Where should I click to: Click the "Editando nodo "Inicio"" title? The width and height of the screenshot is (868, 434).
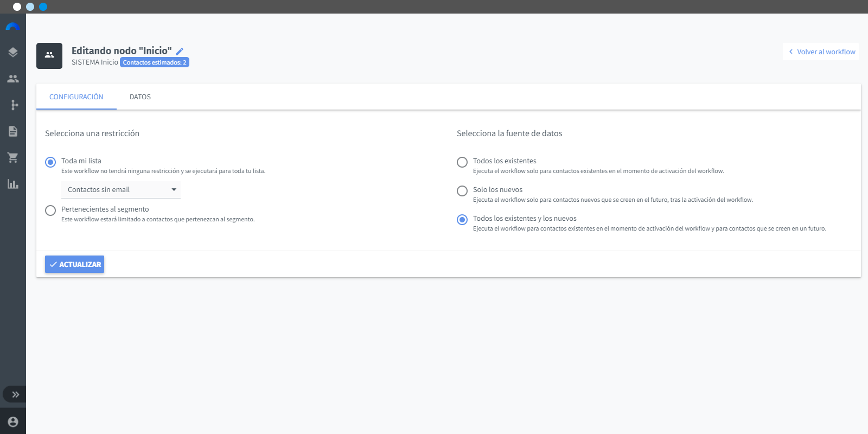tap(122, 50)
